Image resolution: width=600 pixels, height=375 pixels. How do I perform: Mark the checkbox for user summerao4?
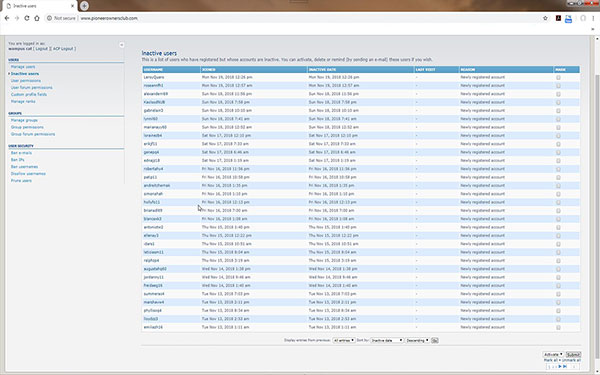coord(558,294)
